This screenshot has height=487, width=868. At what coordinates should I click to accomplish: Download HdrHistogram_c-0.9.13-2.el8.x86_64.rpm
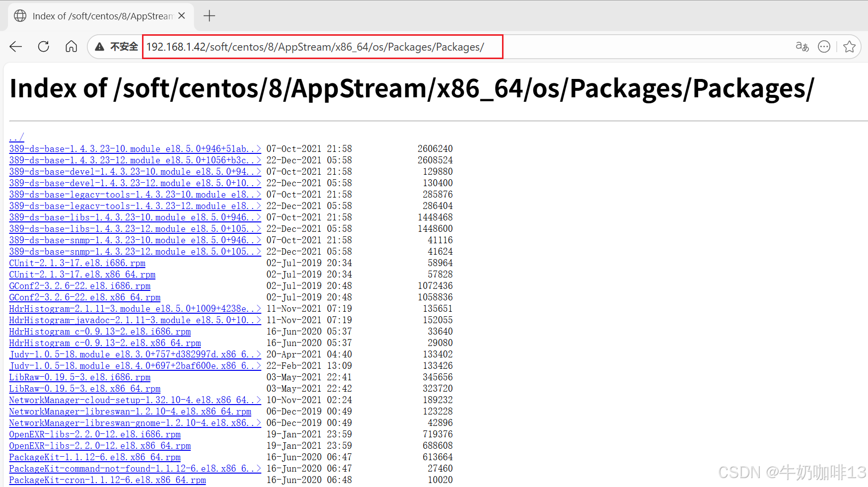coord(105,343)
